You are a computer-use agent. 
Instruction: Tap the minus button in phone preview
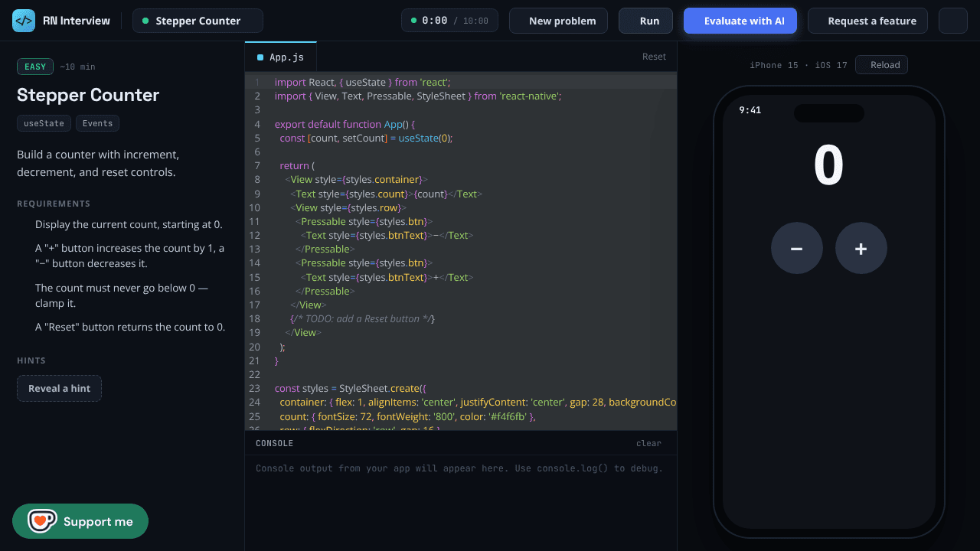[797, 248]
